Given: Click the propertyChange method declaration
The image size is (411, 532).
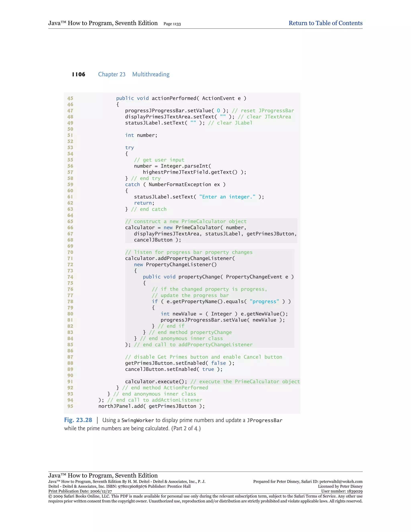Looking at the screenshot, I should 218,277.
